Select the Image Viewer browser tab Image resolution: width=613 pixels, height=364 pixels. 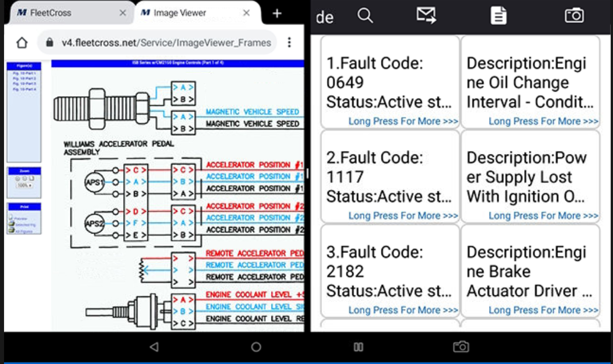pyautogui.click(x=197, y=13)
